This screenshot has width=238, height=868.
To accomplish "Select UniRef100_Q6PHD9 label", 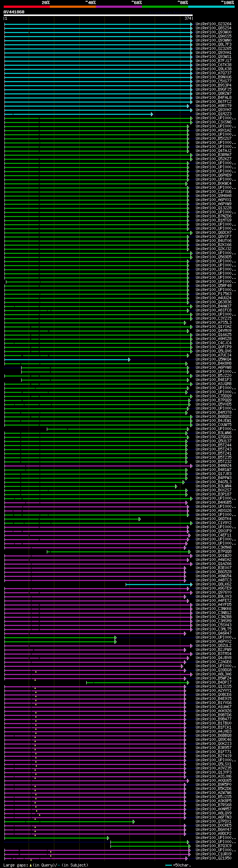I will click(x=213, y=175).
